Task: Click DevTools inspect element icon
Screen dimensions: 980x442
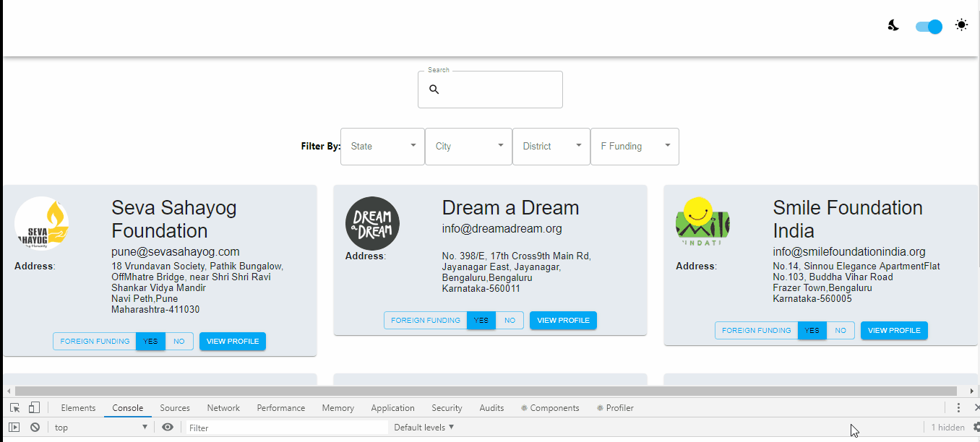Action: click(x=14, y=408)
